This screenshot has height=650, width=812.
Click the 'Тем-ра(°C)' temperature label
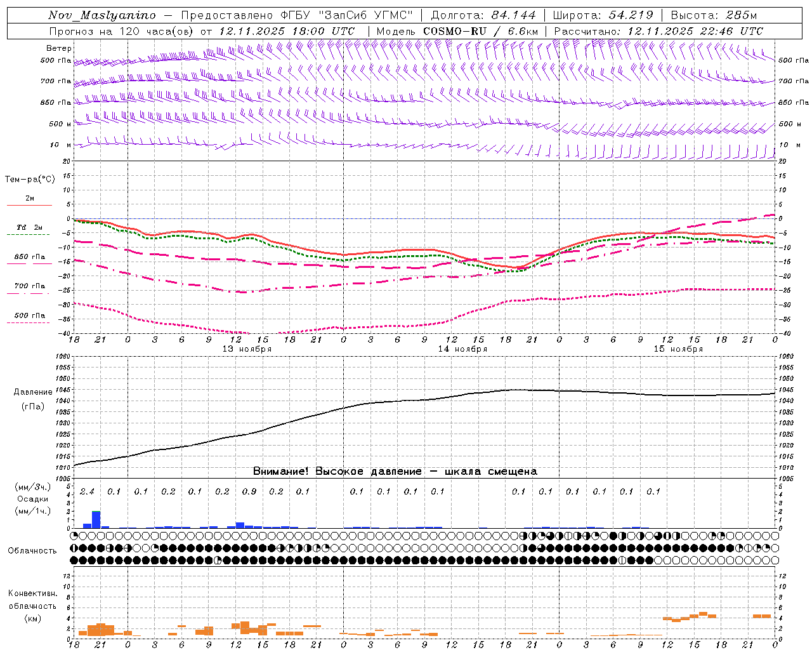tap(30, 180)
